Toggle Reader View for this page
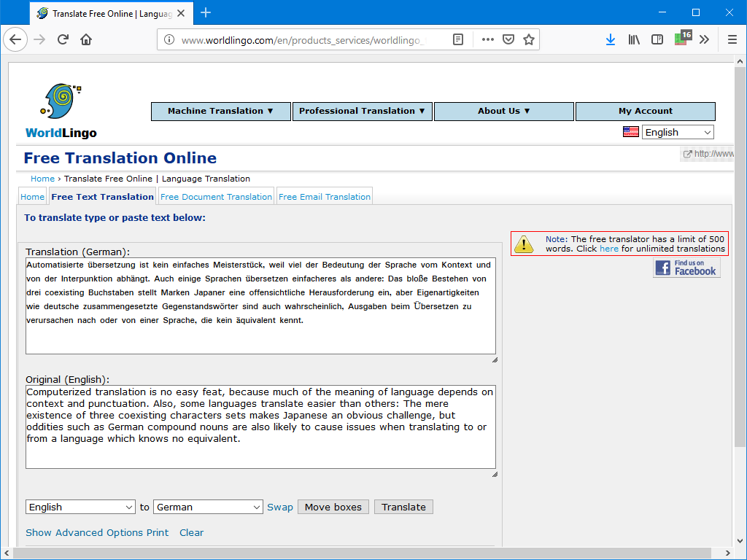The image size is (747, 560). tap(458, 39)
